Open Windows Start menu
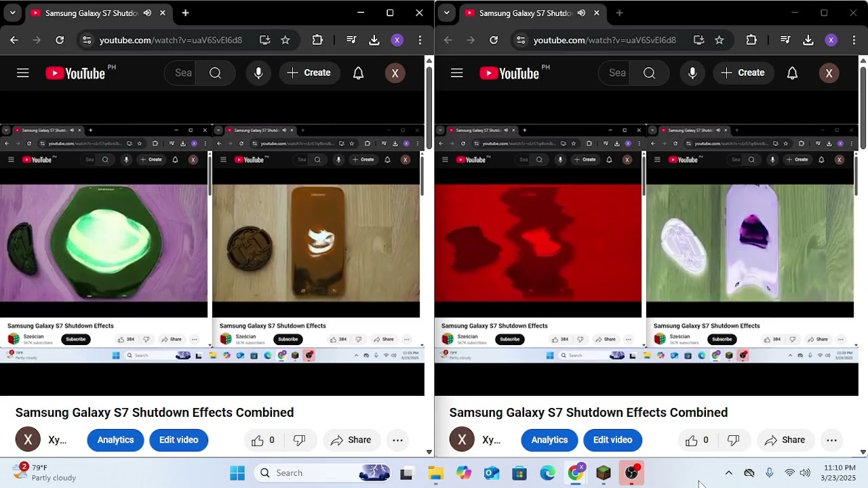This screenshot has width=868, height=488. click(x=237, y=473)
